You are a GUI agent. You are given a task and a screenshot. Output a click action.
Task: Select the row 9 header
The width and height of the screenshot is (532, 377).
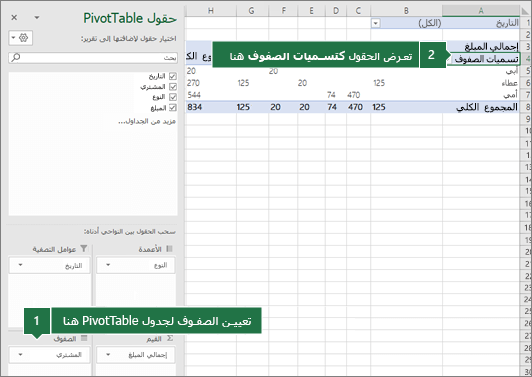pos(526,119)
